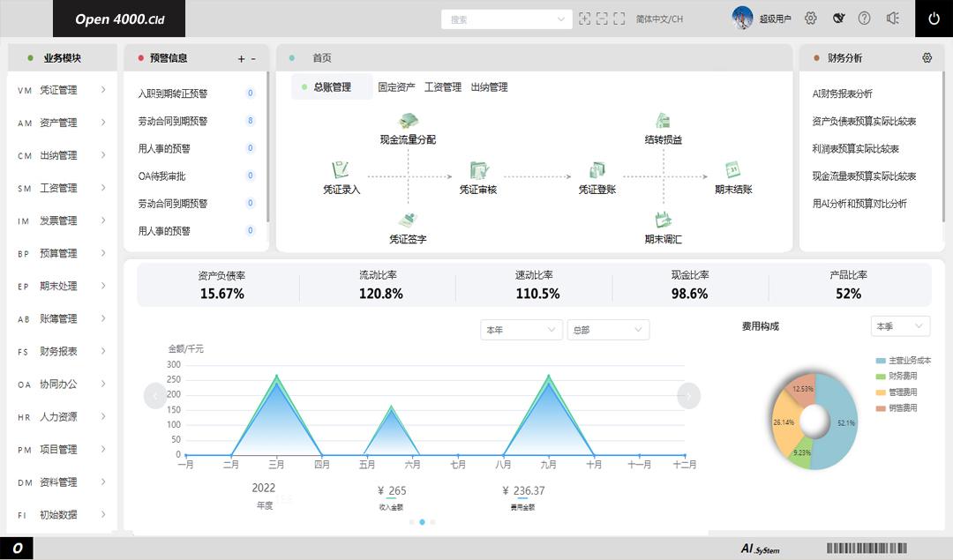This screenshot has width=953, height=560.
Task: Click the barcode icon in the bottom bar
Action: (867, 548)
